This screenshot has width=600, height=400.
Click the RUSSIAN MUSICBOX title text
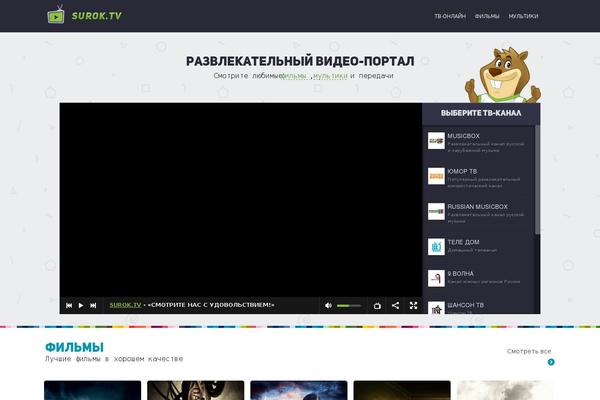(x=477, y=207)
